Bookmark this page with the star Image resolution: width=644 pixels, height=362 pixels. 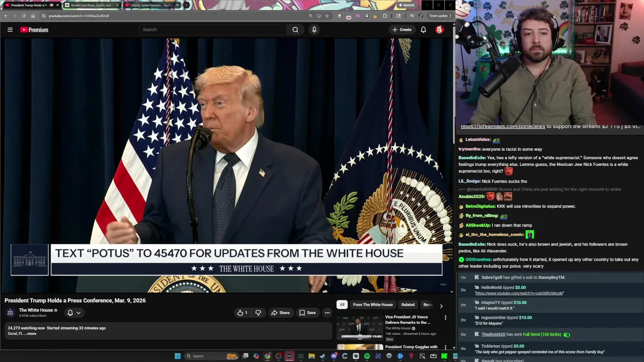pos(327,16)
